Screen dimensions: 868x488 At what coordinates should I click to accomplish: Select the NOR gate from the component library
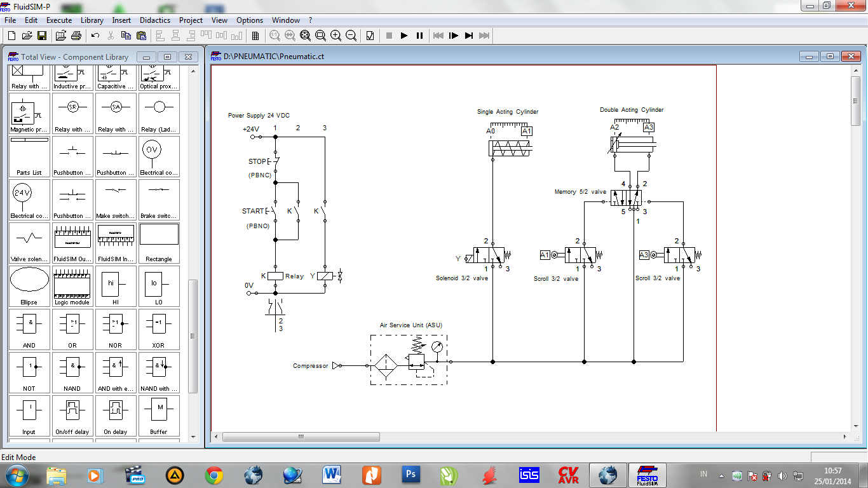[x=116, y=329]
